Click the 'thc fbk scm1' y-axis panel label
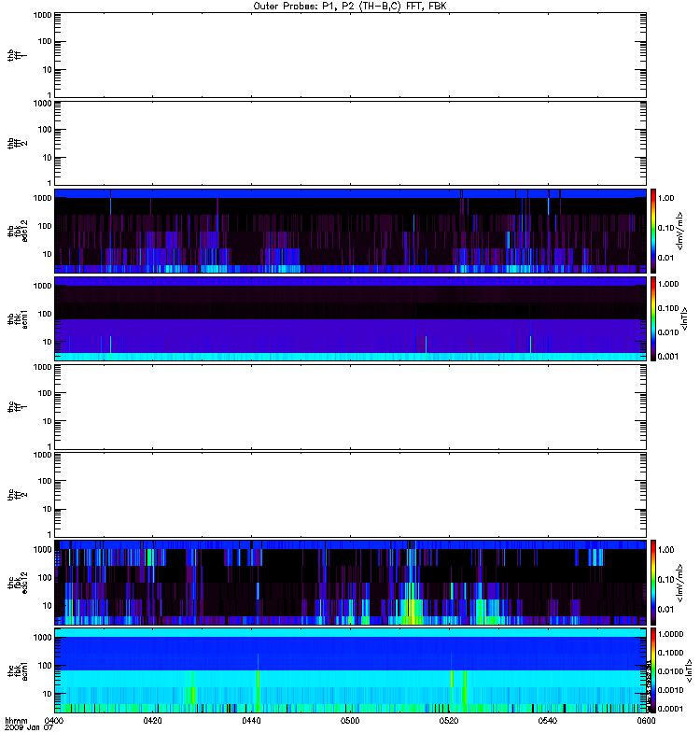 pyautogui.click(x=18, y=670)
